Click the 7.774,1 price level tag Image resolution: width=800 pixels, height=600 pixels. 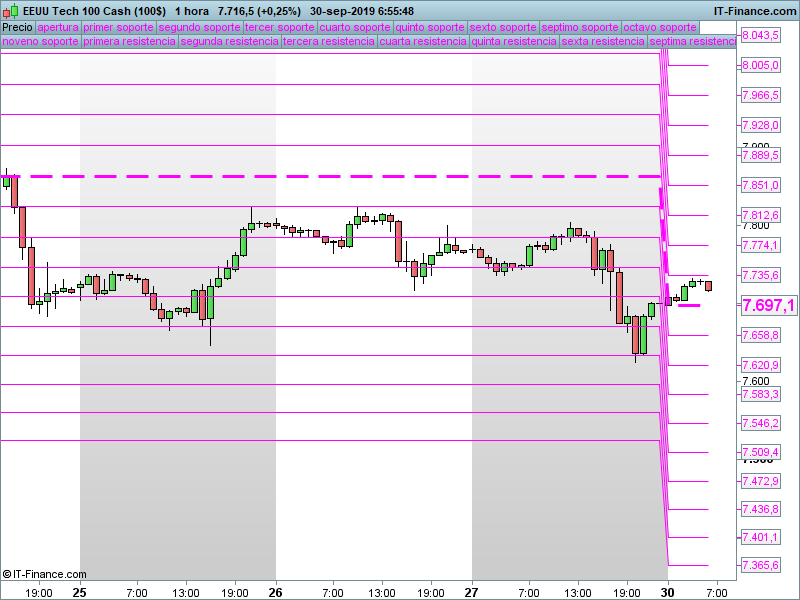760,245
